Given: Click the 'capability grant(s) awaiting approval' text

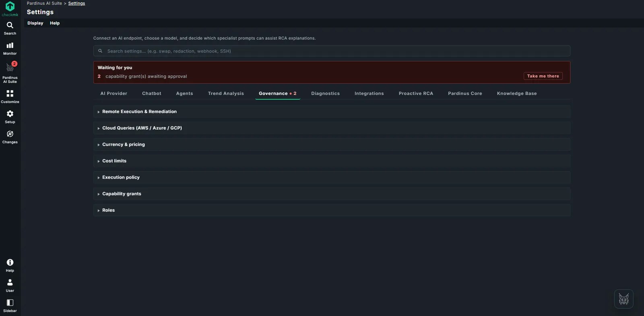Looking at the screenshot, I should (x=146, y=76).
